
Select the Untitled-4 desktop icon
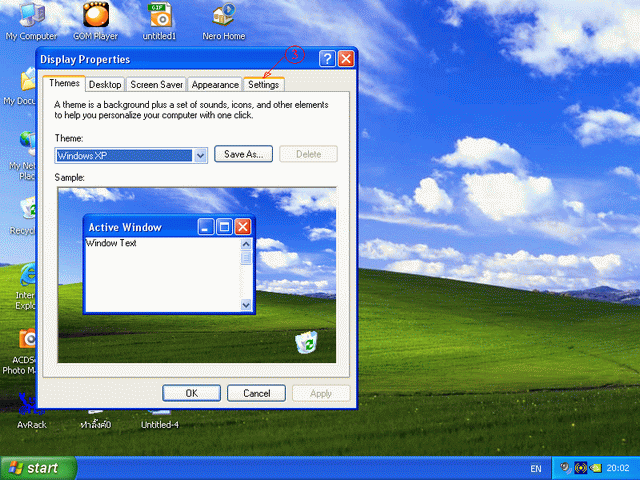[160, 420]
